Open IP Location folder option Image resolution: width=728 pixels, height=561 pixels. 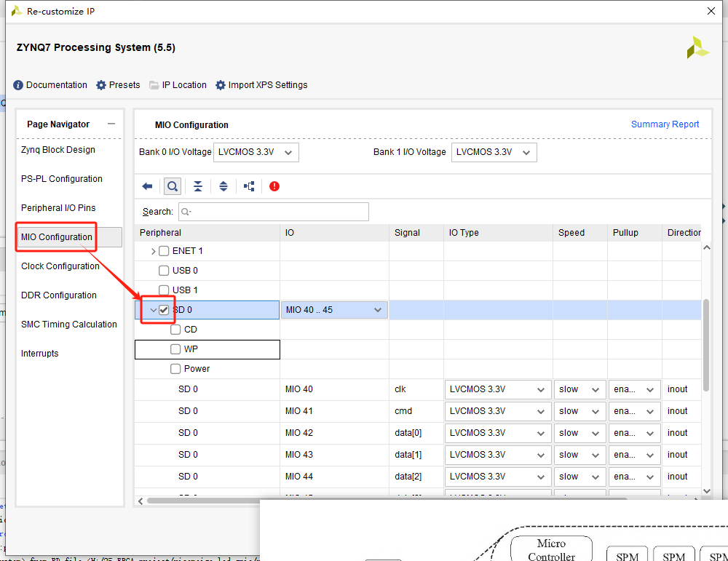point(178,85)
